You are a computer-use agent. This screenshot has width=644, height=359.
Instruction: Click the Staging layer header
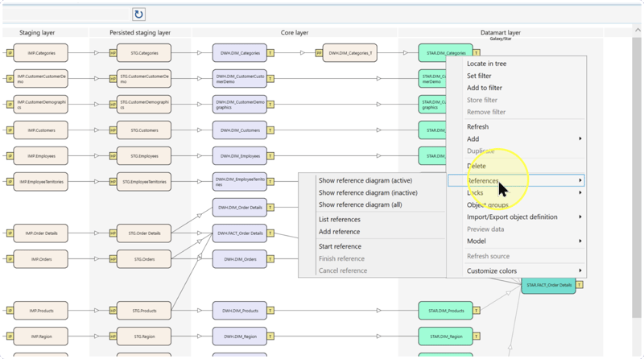click(x=37, y=32)
